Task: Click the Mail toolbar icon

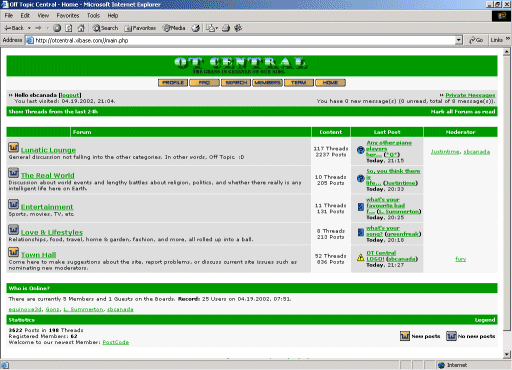Action: coord(210,28)
